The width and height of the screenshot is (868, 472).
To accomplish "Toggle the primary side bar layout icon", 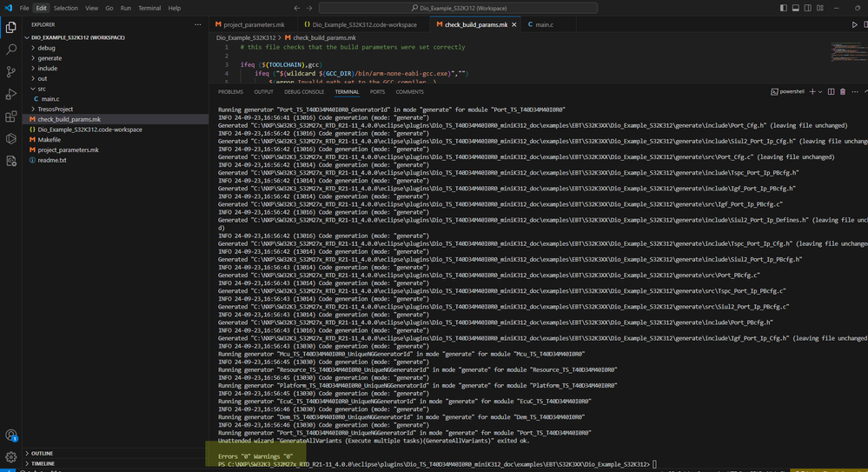I will pyautogui.click(x=784, y=8).
